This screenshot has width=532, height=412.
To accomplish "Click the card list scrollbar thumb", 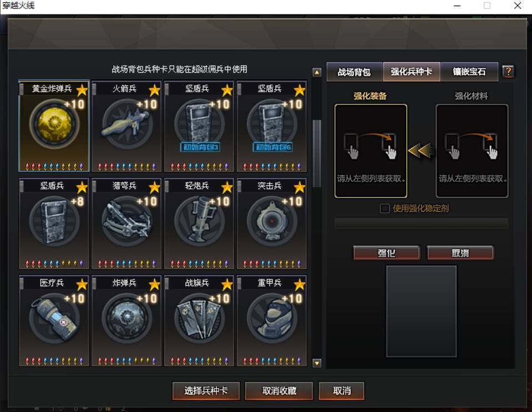I will click(317, 153).
